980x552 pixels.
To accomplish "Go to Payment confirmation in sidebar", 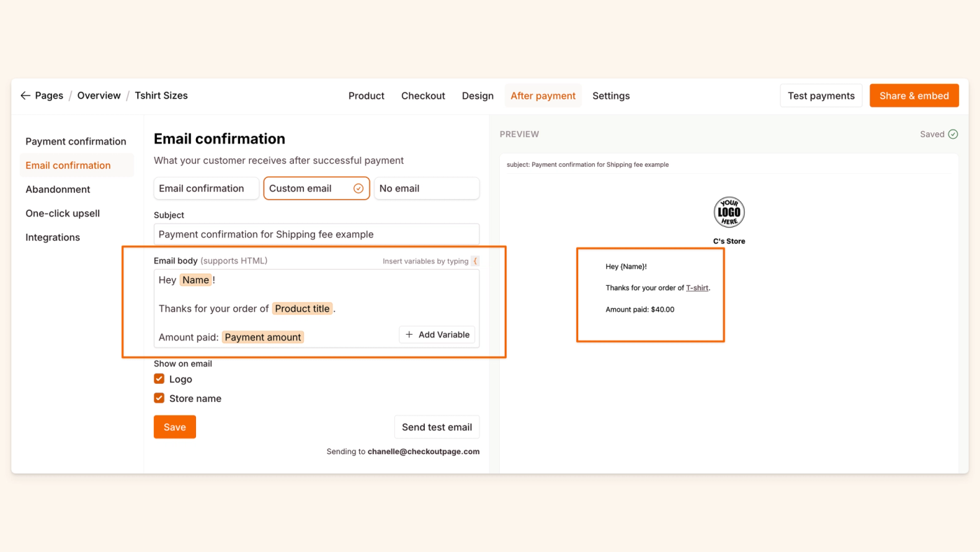I will tap(76, 142).
